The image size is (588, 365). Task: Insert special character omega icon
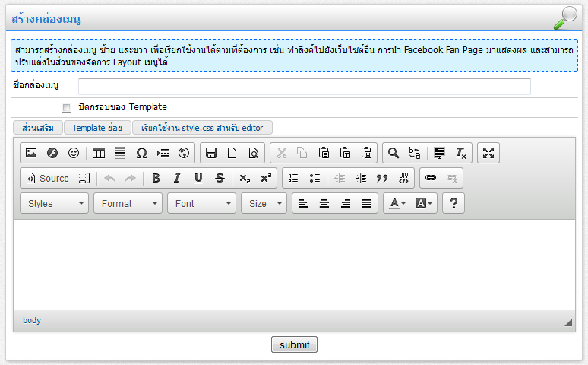click(x=141, y=153)
